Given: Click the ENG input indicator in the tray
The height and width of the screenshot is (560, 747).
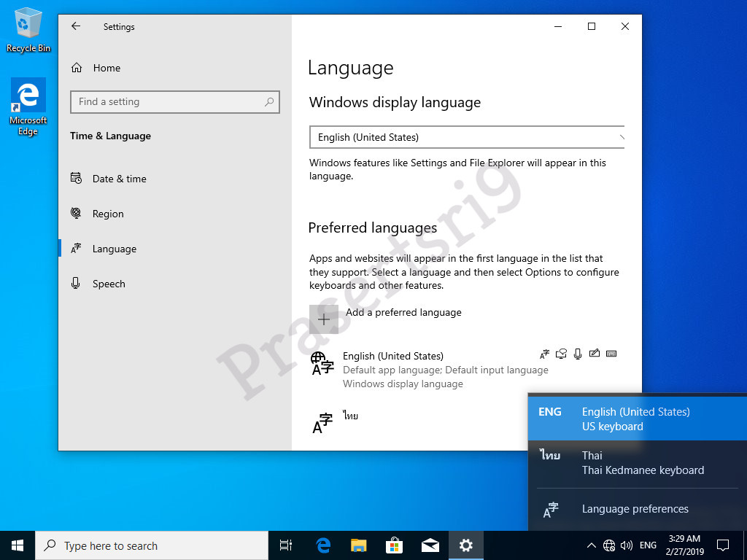Looking at the screenshot, I should [648, 545].
